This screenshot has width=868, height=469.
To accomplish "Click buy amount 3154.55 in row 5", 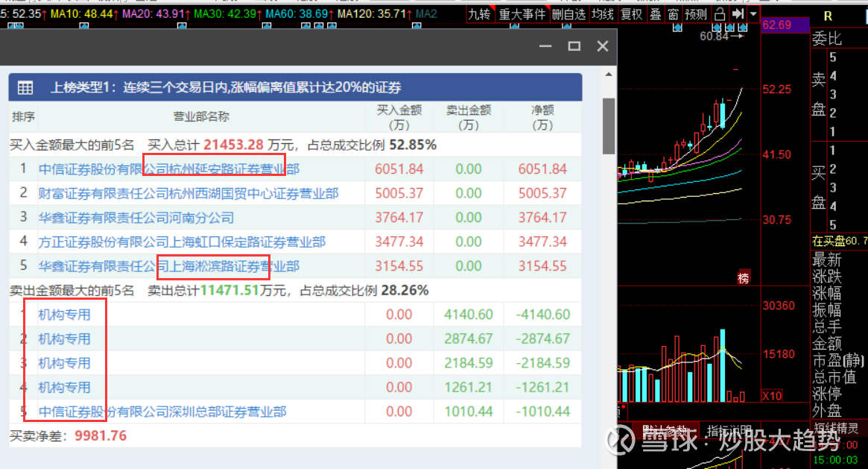I will 399,266.
